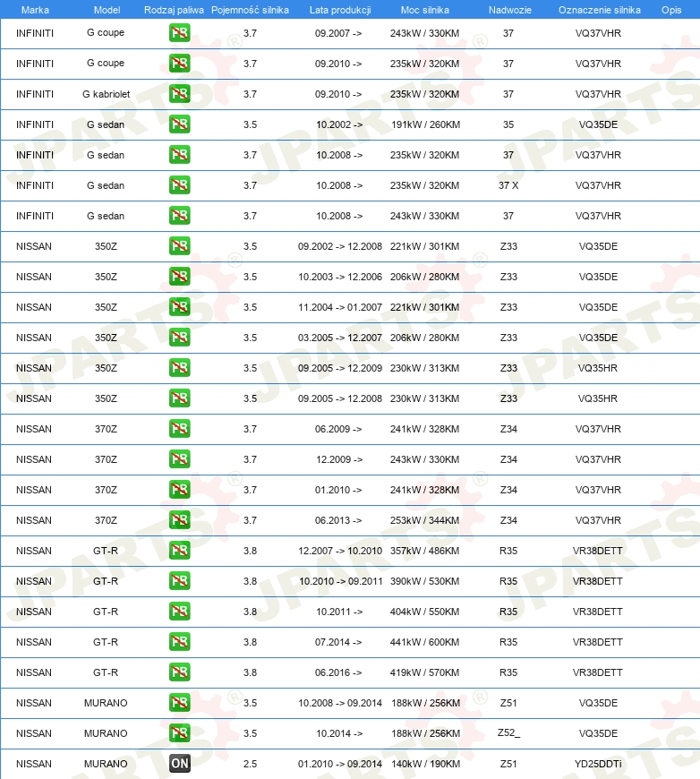This screenshot has height=779, width=700.
Task: Click the Rodzaj paliwa column header
Action: click(x=174, y=10)
